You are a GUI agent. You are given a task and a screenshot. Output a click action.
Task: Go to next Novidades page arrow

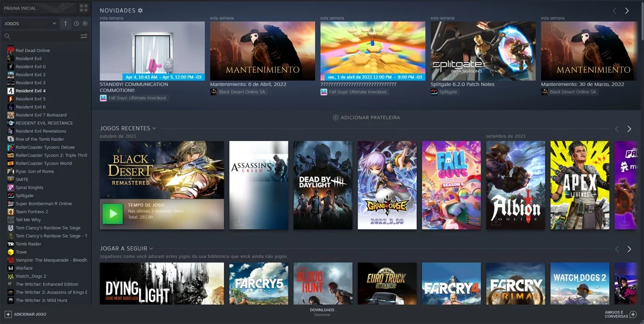[x=627, y=11]
